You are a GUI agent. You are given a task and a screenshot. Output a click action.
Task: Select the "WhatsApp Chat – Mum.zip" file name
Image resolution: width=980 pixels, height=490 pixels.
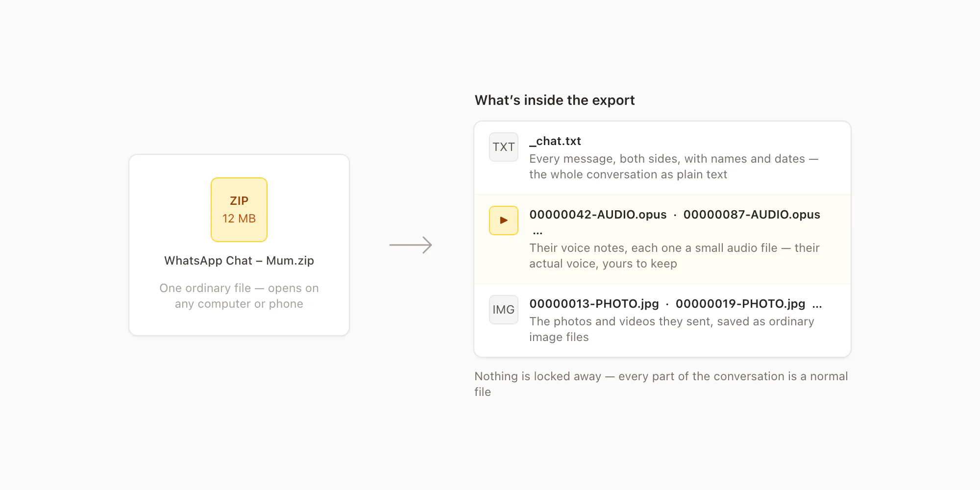pos(239,261)
